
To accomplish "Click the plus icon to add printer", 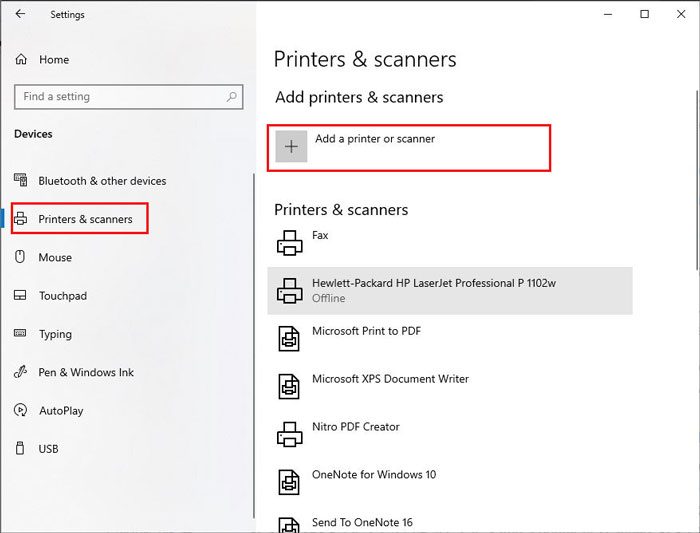I will 291,146.
